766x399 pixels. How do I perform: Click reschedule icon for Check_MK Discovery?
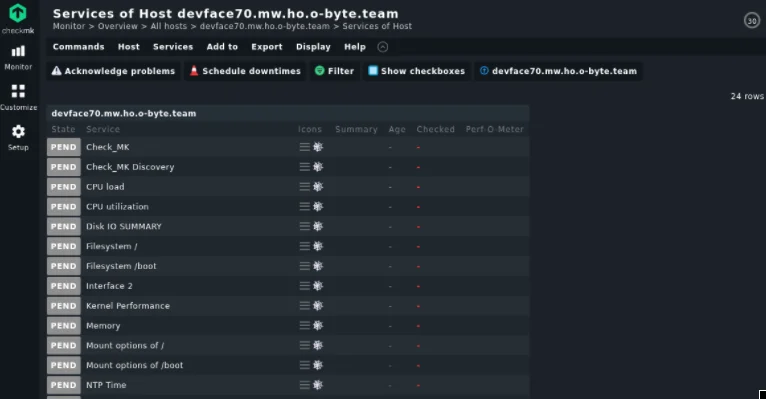[x=318, y=167]
